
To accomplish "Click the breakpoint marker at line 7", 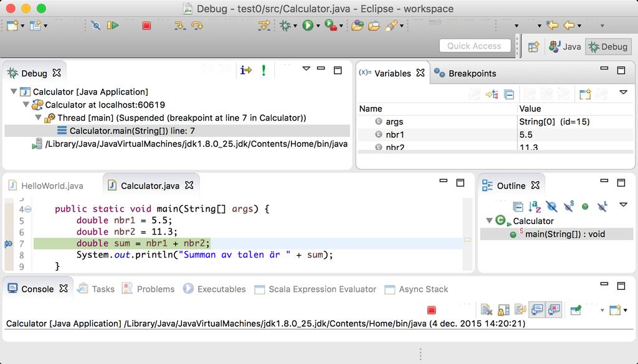I will coord(8,244).
